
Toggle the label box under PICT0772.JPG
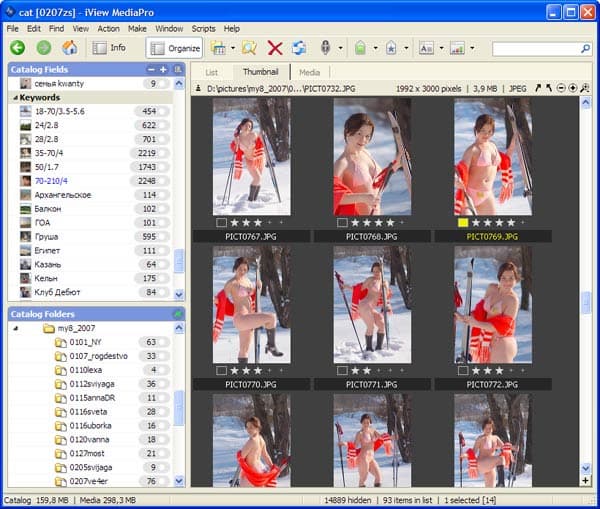pos(463,370)
